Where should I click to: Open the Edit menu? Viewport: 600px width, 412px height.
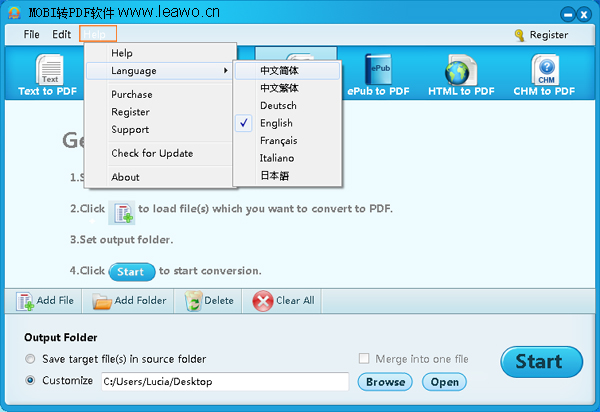coord(62,34)
